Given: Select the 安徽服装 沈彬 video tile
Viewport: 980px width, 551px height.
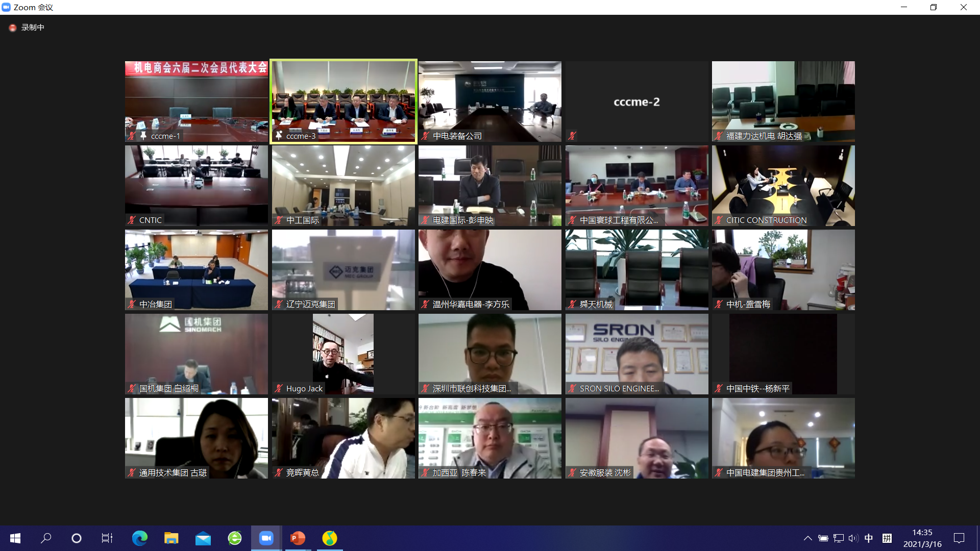Looking at the screenshot, I should point(637,438).
